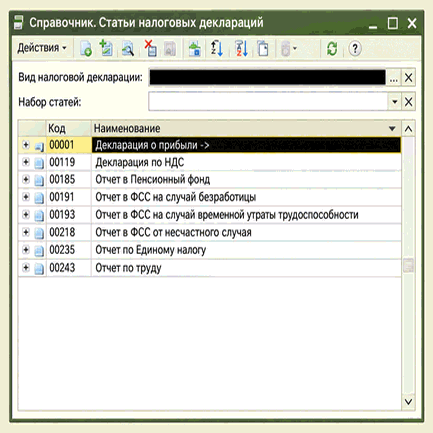Click the window title bar application icon
433x433 pixels.
(19, 23)
